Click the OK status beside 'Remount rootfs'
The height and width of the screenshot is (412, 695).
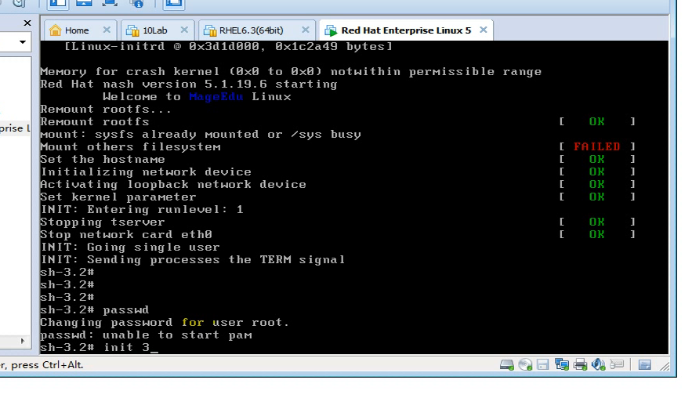point(597,121)
